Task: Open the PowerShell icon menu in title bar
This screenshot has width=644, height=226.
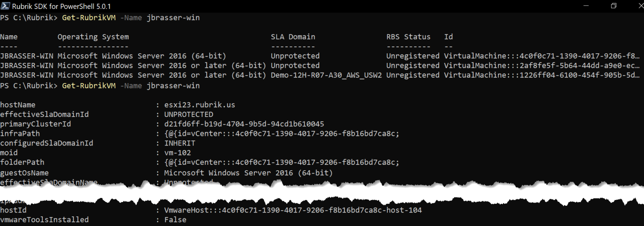Action: coord(6,6)
